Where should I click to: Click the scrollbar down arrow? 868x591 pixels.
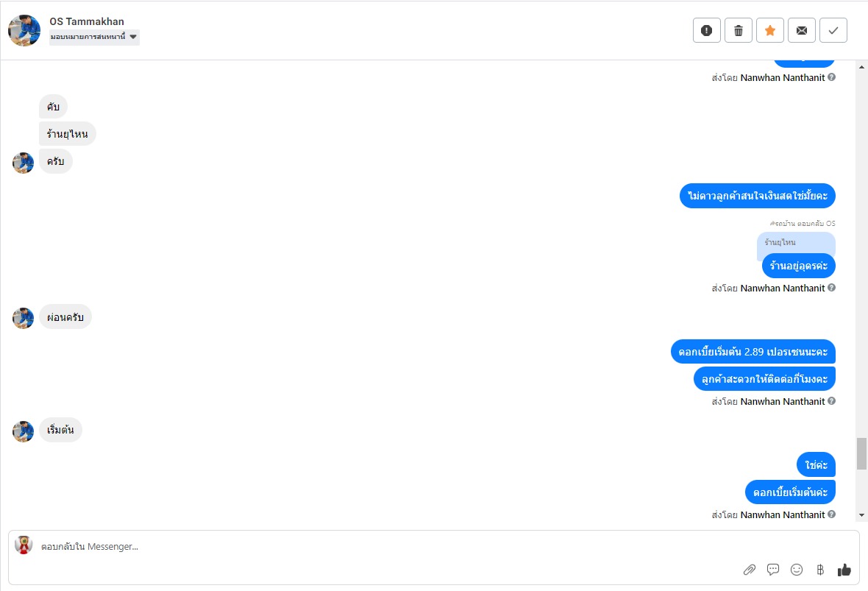coord(861,515)
